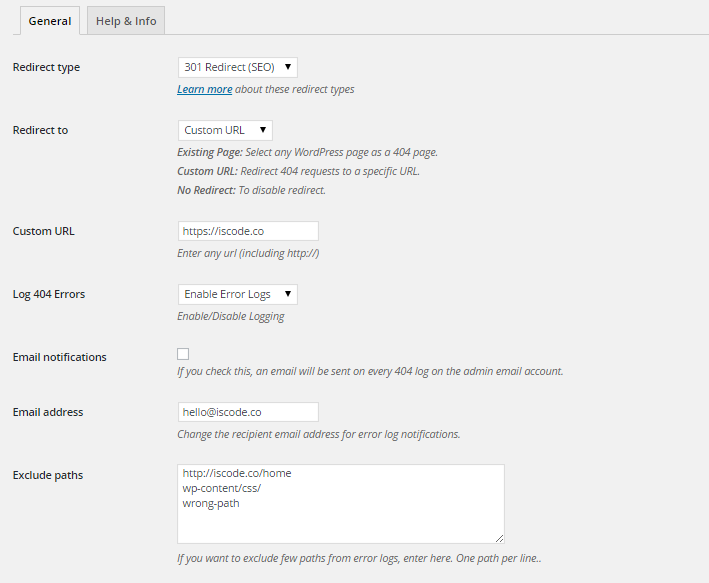
Task: Open the Log 404 Errors dropdown
Action: tap(238, 294)
